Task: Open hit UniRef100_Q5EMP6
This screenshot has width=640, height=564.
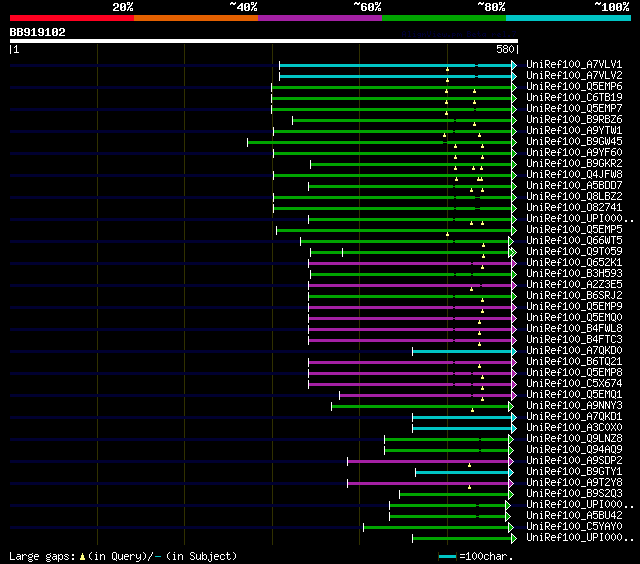Action: [574, 87]
